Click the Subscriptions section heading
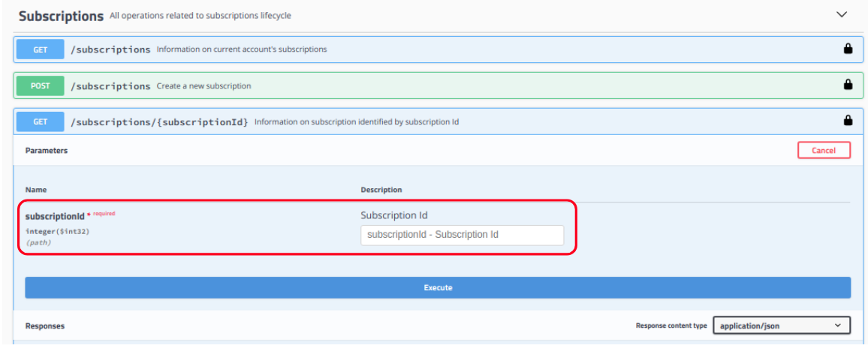 tap(61, 16)
